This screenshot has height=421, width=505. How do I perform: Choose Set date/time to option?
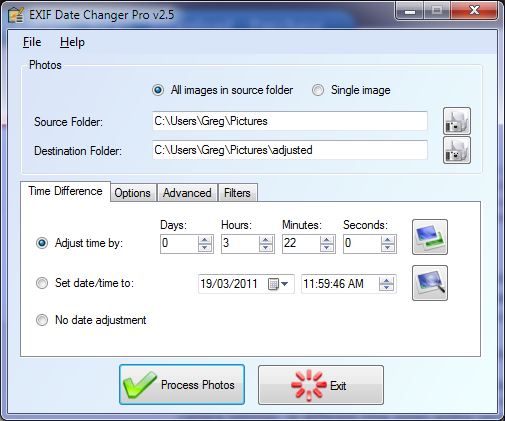(42, 283)
